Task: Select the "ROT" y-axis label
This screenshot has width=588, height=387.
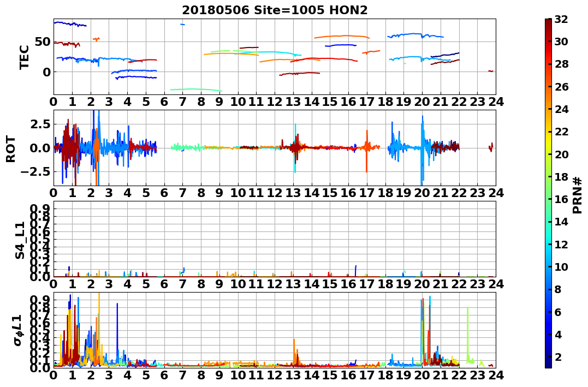Action: pyautogui.click(x=11, y=149)
